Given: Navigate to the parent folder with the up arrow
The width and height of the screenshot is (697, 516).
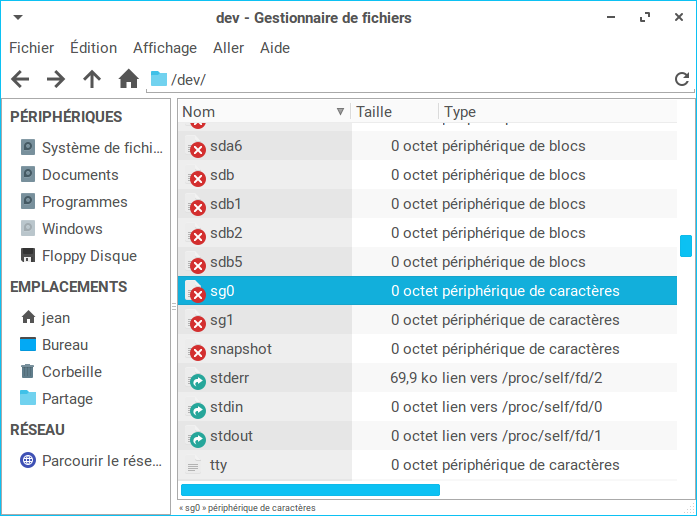Looking at the screenshot, I should click(92, 79).
